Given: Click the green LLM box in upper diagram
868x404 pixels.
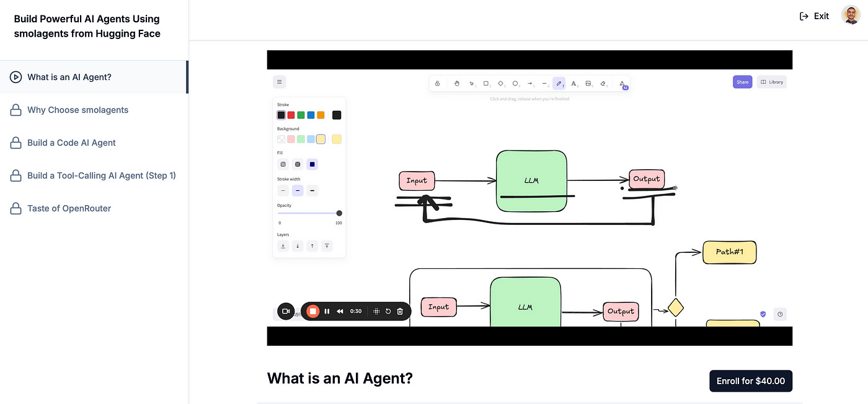Looking at the screenshot, I should 531,180.
